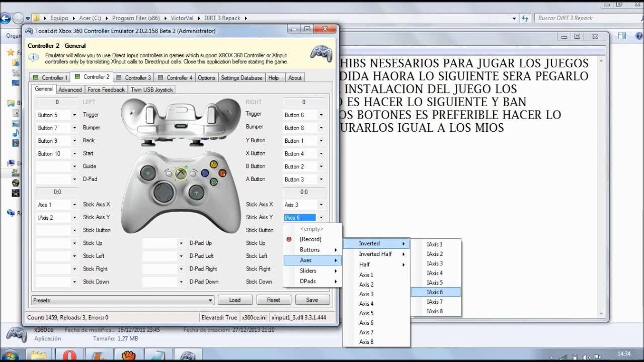
Task: Click the blue info icon beside emulator description
Action: (x=33, y=57)
